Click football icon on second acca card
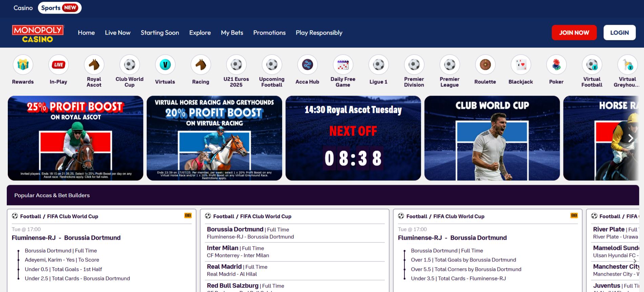Image resolution: width=644 pixels, height=292 pixels. [208, 216]
